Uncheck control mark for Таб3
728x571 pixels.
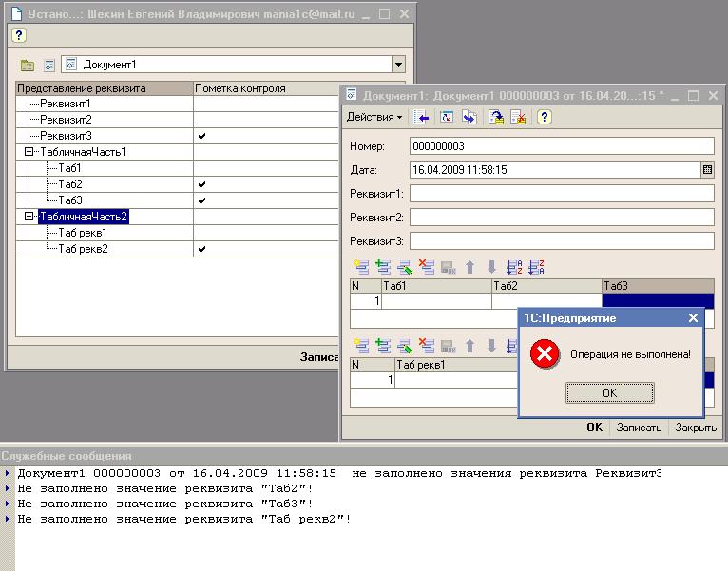click(x=201, y=200)
